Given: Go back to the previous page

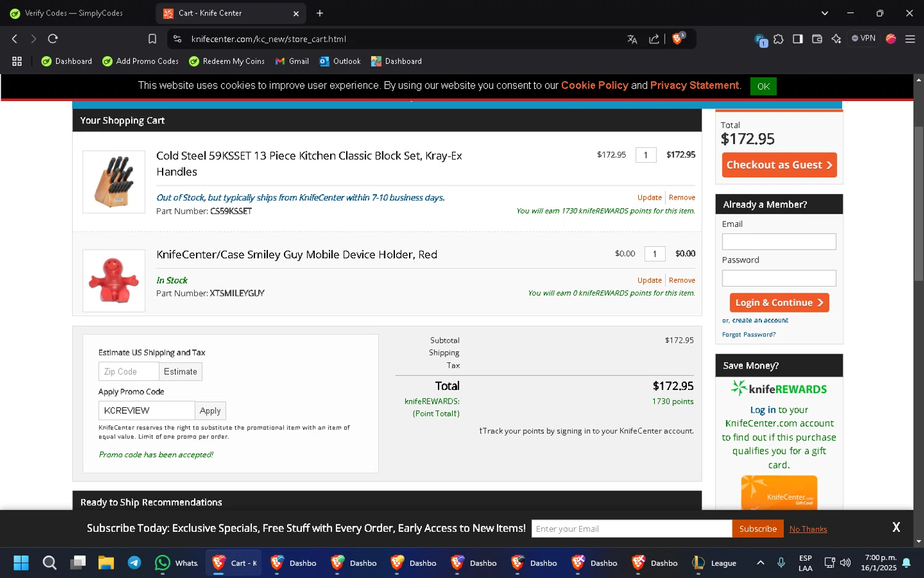Looking at the screenshot, I should click(15, 39).
